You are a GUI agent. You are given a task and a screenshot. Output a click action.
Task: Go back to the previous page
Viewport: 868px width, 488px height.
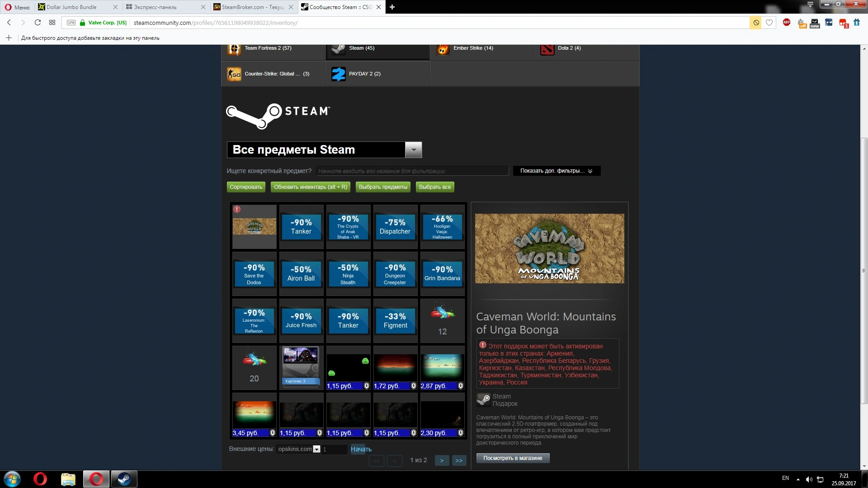(x=9, y=23)
